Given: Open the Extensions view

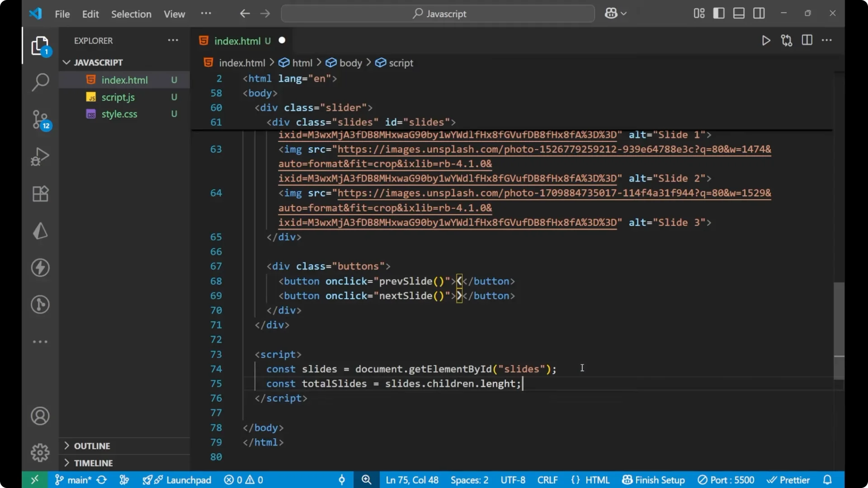Looking at the screenshot, I should tap(40, 193).
